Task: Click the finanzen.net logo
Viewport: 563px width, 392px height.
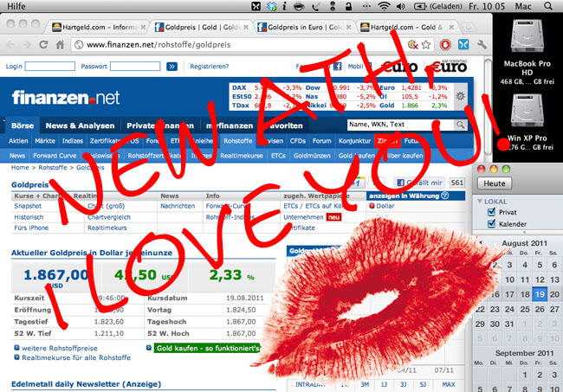Action: 66,97
